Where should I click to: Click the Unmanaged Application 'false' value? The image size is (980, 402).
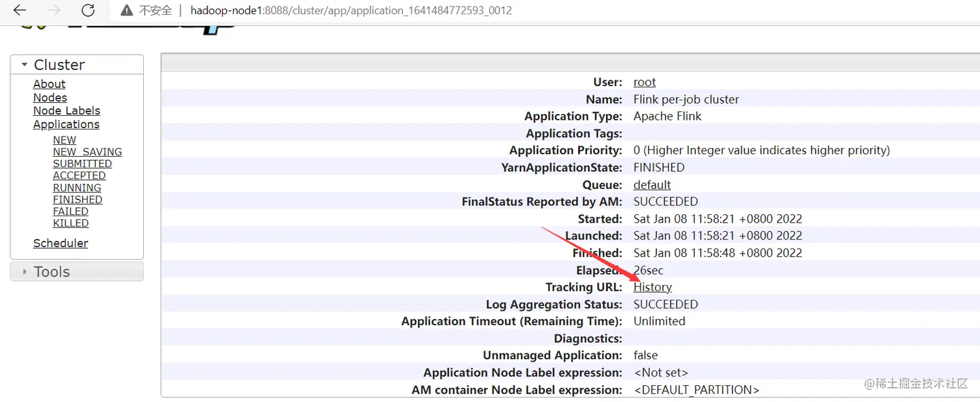(x=646, y=355)
